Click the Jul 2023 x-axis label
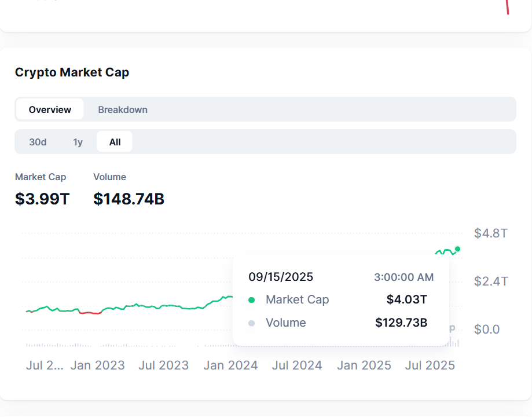This screenshot has width=532, height=417. [x=163, y=365]
